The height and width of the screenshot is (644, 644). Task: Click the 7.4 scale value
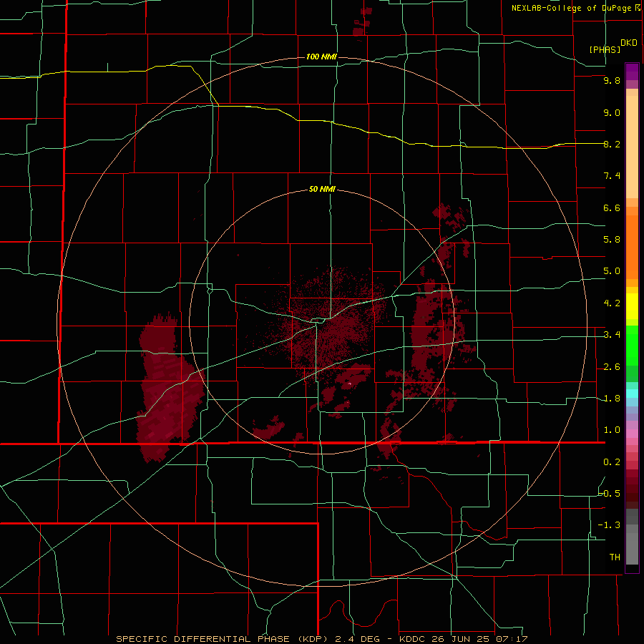point(612,176)
